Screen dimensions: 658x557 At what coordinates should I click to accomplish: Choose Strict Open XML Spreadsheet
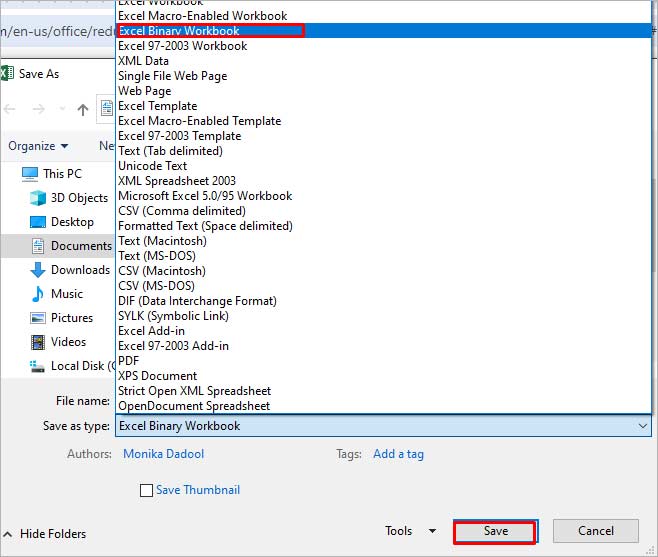pyautogui.click(x=384, y=391)
